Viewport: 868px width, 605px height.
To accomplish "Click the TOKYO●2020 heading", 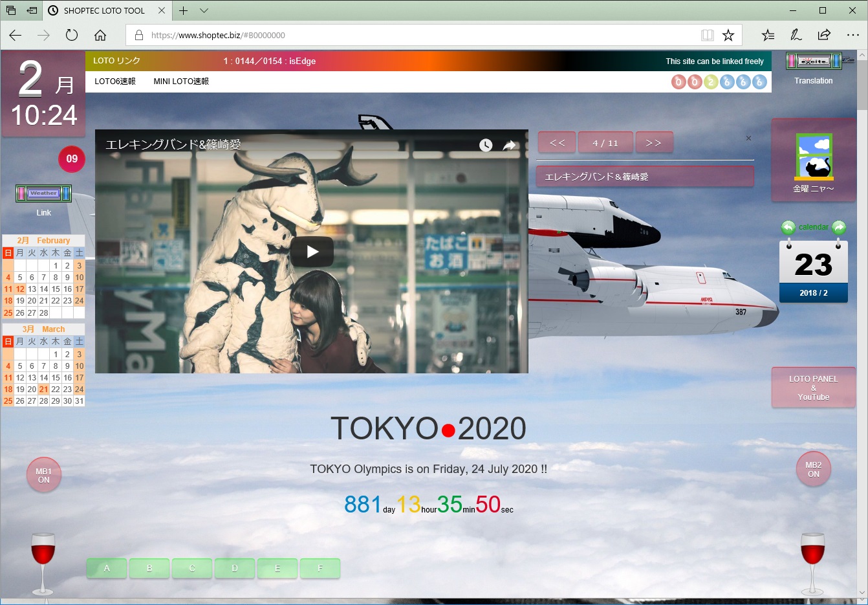I will coord(428,428).
